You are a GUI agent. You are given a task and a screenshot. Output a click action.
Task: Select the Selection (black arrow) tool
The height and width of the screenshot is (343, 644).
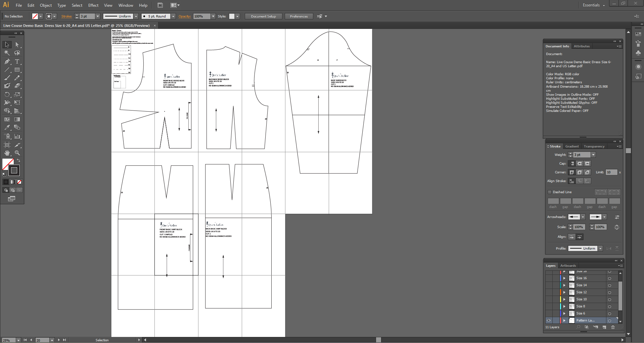pyautogui.click(x=7, y=45)
